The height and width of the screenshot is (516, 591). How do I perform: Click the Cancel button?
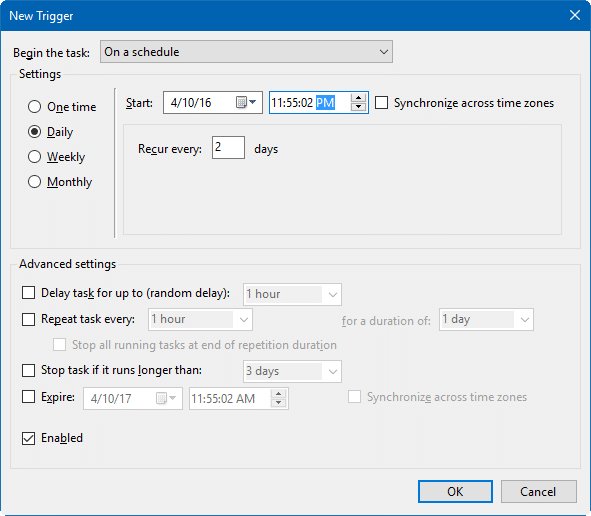pyautogui.click(x=538, y=492)
